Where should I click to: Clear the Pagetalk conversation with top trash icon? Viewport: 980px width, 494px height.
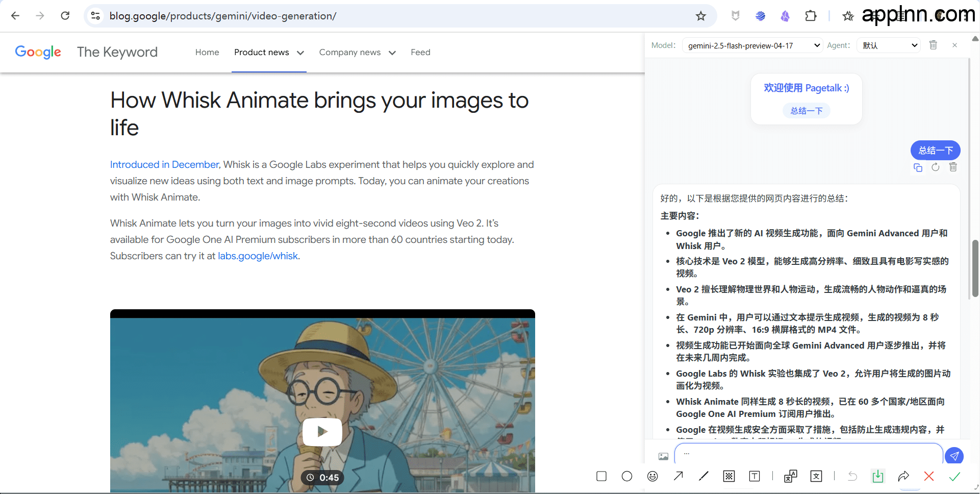pos(933,45)
